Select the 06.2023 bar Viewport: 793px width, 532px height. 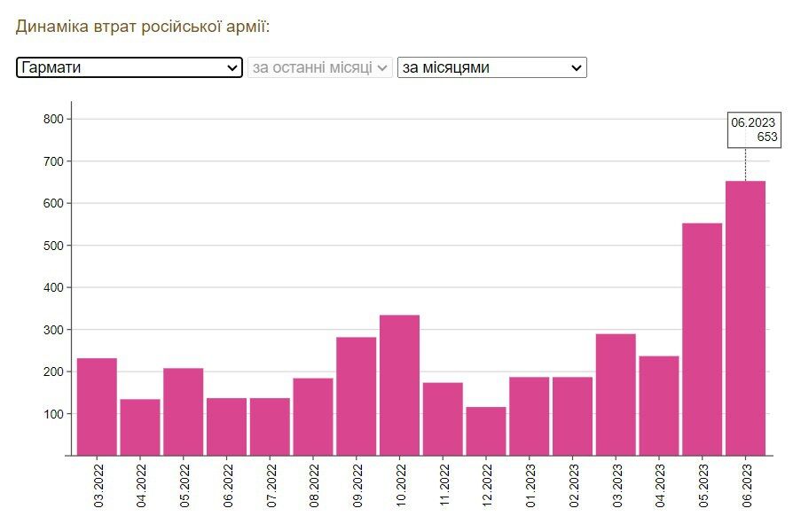click(x=745, y=318)
